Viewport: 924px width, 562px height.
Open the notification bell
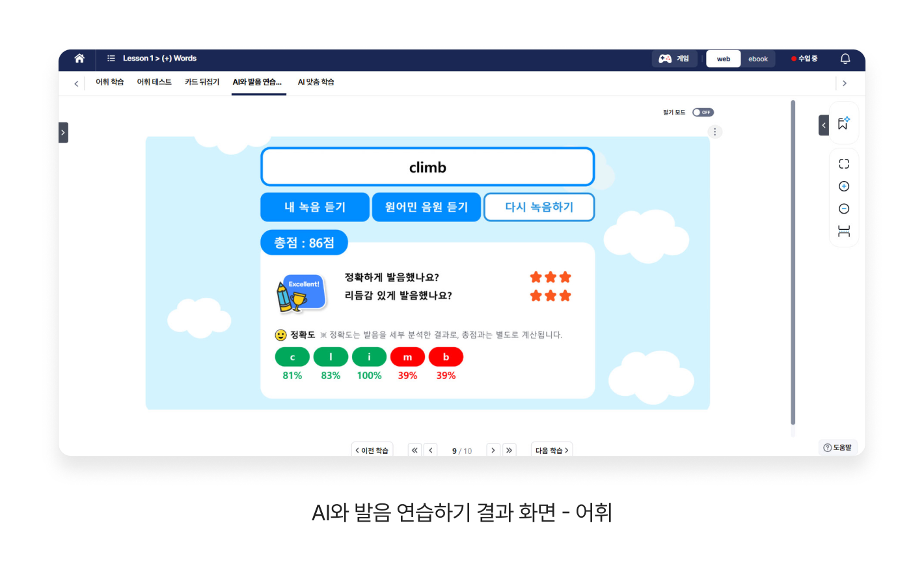click(845, 59)
